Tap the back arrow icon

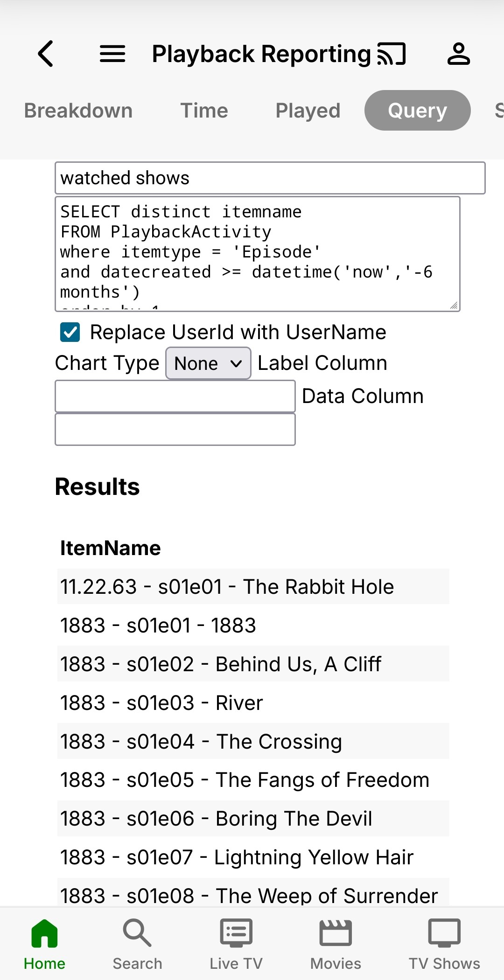46,54
